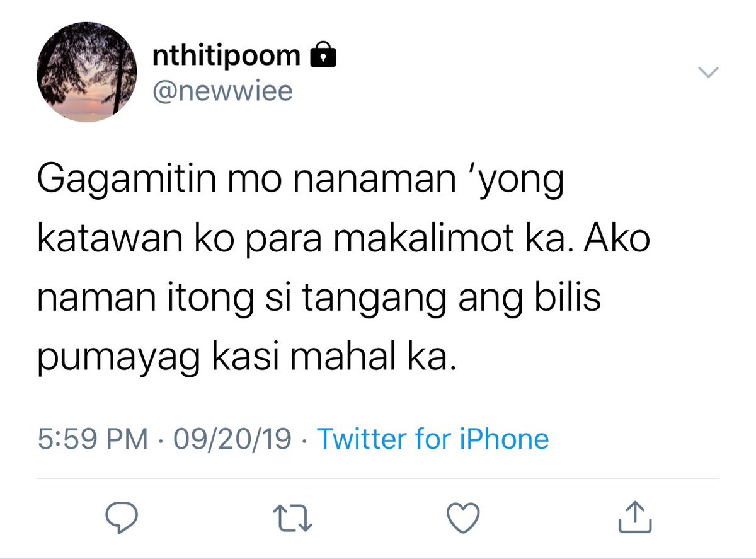The height and width of the screenshot is (559, 756).
Task: Open nthitipoom's profile via display name
Action: [x=227, y=55]
